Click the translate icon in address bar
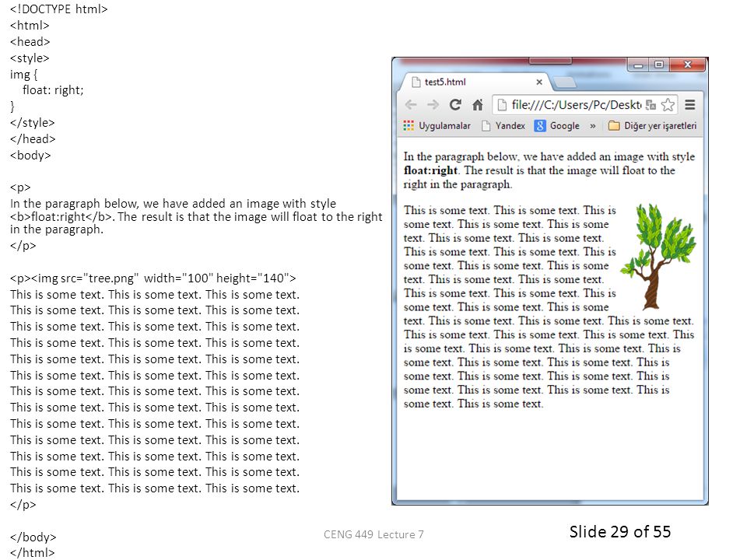The image size is (747, 560). (651, 105)
